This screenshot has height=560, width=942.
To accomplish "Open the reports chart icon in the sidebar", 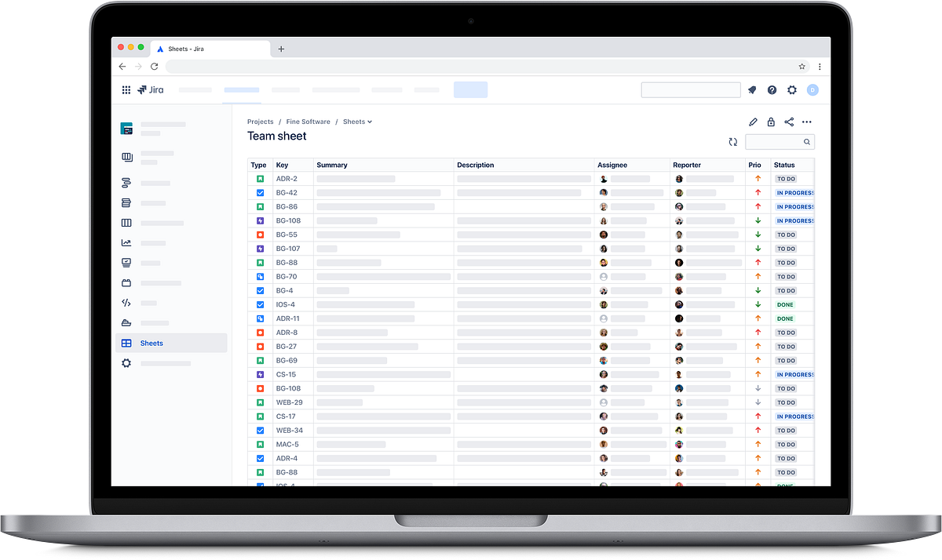I will [x=126, y=242].
